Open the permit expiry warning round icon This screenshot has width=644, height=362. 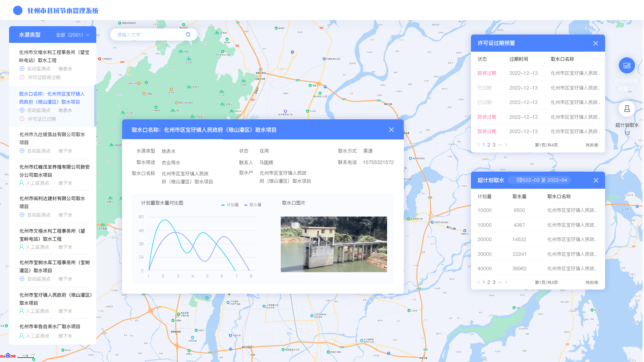click(x=627, y=66)
